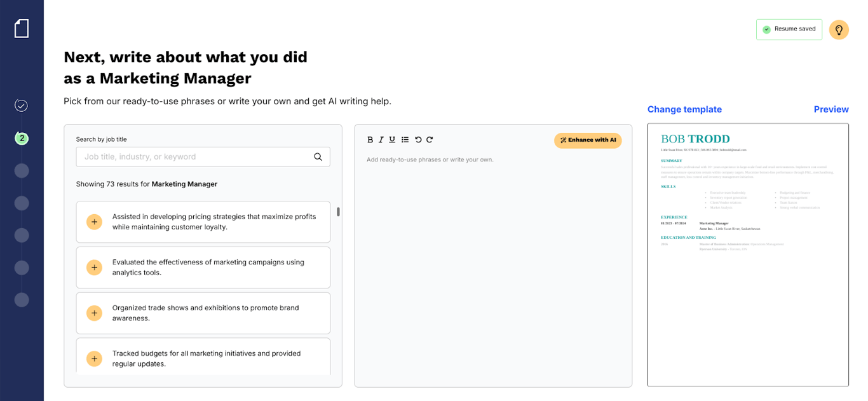
Task: Click the search magnifier icon
Action: (318, 157)
